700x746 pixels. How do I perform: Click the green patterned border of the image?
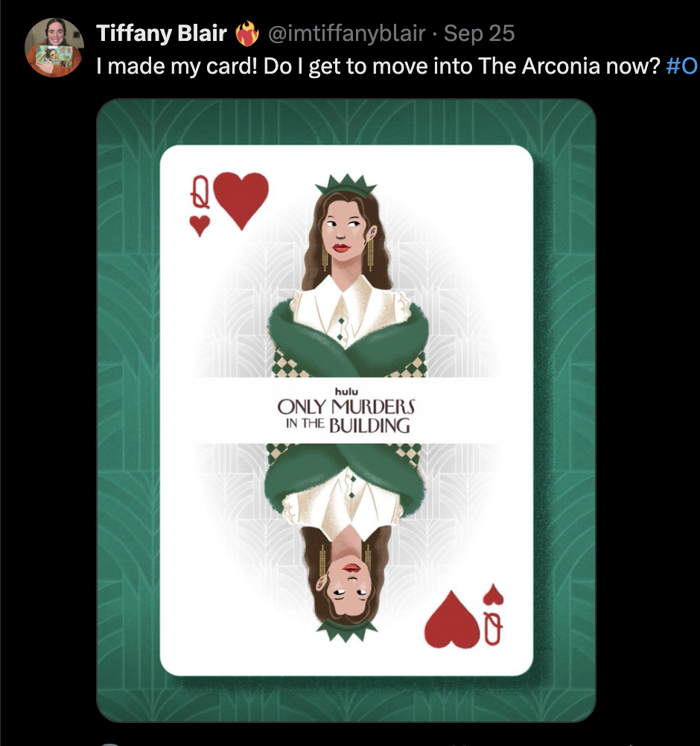click(x=127, y=409)
